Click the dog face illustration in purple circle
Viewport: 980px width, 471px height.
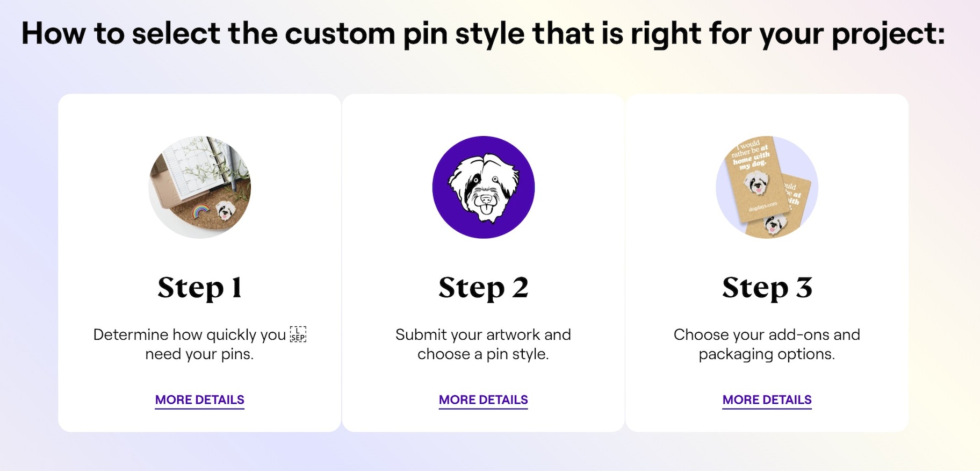point(484,188)
